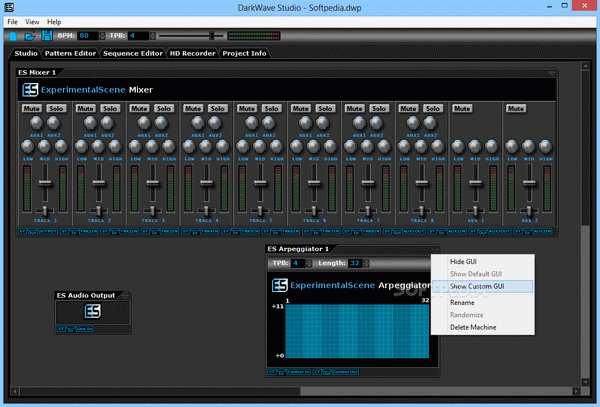Adjust the AUX2 knob on Track 1
Screen dimensions: 600x407
pos(53,123)
